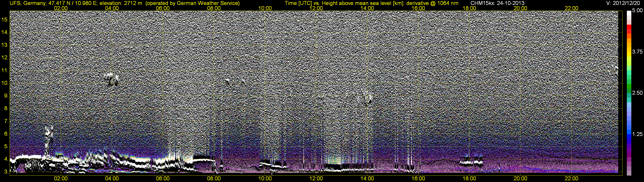This screenshot has height=182, width=644.
Task: Click the color scale value '5.00'
Action: [637, 10]
